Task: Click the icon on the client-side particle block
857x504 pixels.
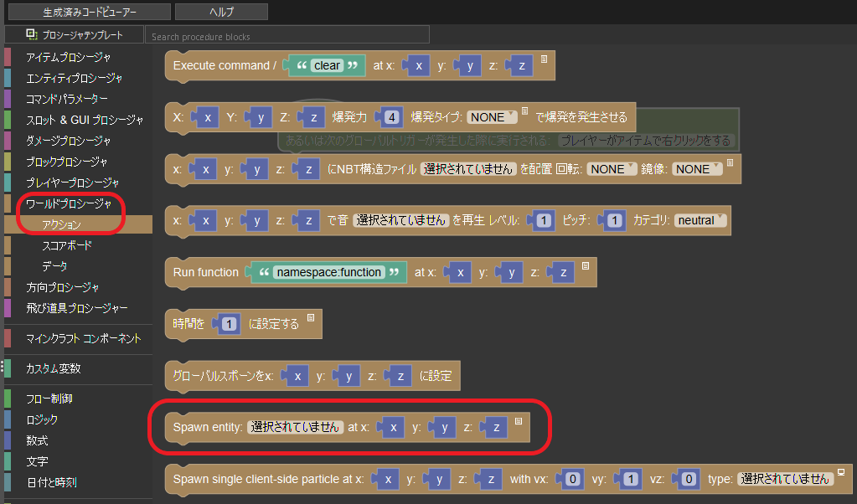Action: pos(841,471)
